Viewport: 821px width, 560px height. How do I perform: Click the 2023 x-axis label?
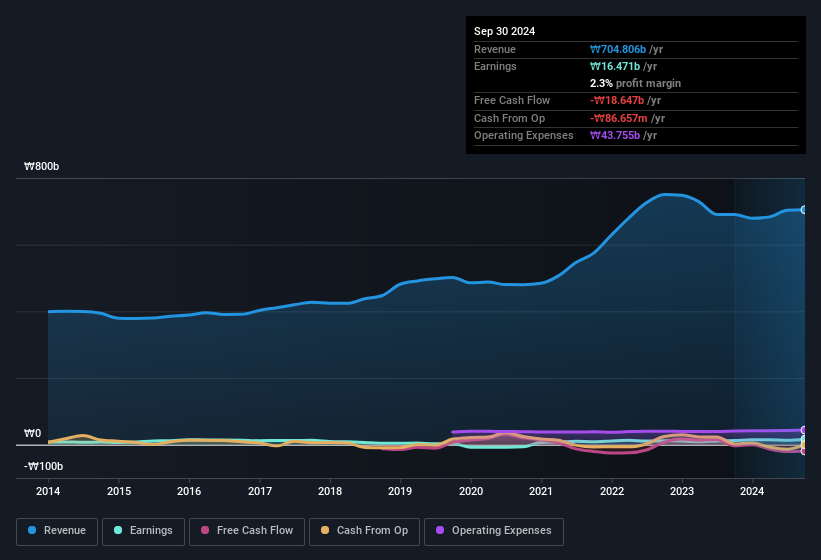click(x=682, y=491)
